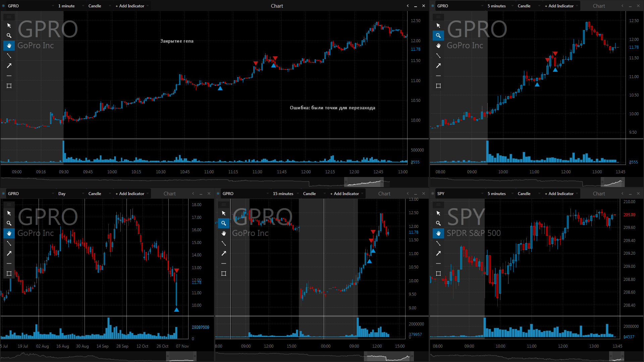The image size is (644, 362).
Task: Select zoom magnifier in GPRO Day chart
Action: (x=9, y=223)
